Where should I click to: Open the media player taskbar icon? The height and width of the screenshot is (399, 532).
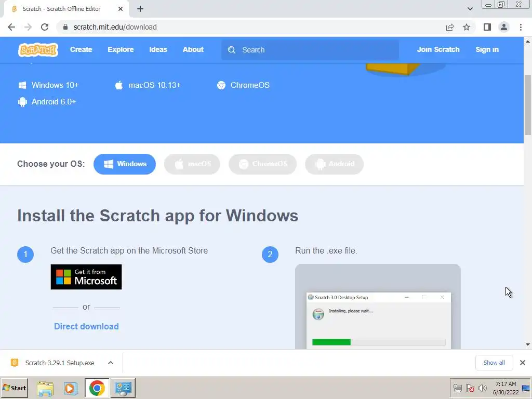click(71, 388)
